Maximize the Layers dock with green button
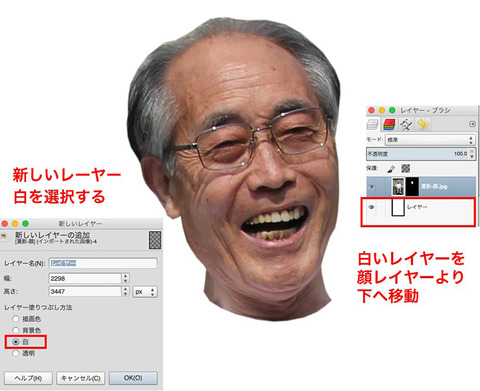The image size is (480, 391). tap(392, 110)
